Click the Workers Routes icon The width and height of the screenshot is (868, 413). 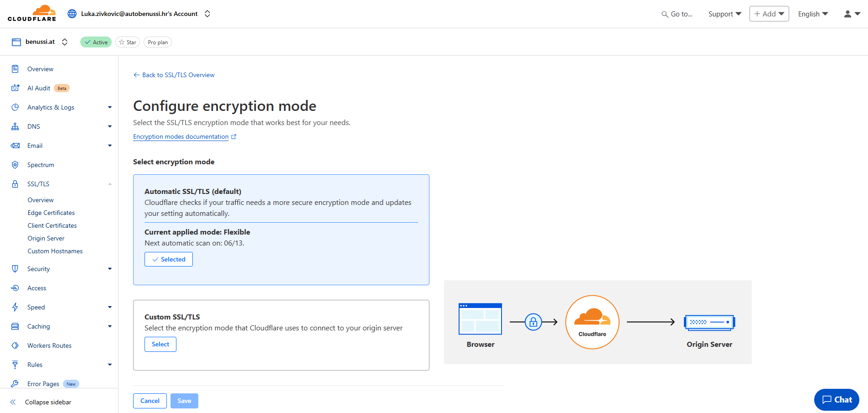[15, 345]
